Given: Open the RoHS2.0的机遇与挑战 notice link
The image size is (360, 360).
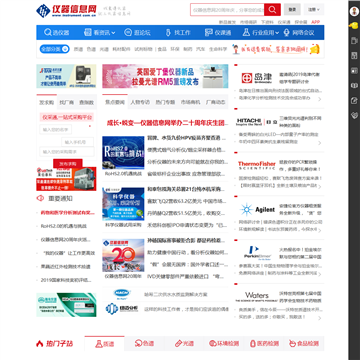Looking at the screenshot, I should (x=64, y=226).
